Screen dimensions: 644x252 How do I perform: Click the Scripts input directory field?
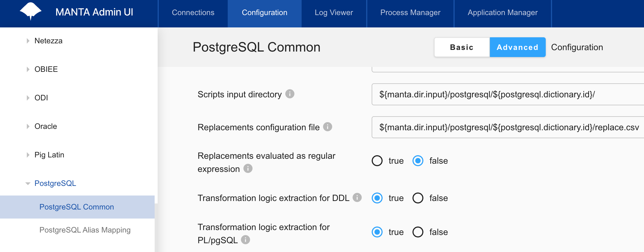coord(506,94)
